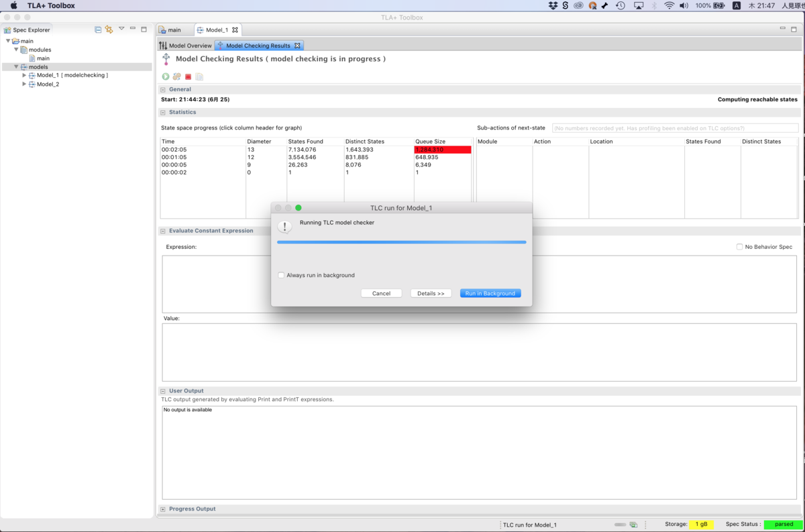
Task: Click the Sub-actions profiling notice field
Action: point(675,128)
